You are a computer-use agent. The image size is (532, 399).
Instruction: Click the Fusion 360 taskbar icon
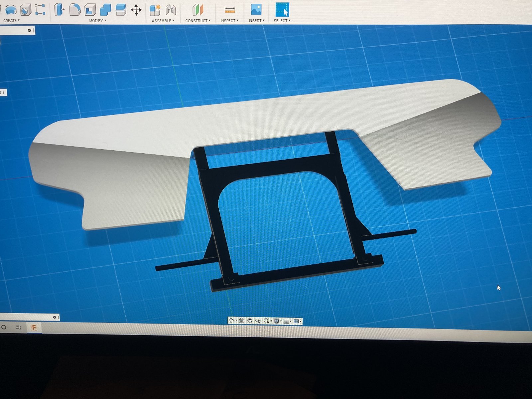(x=34, y=328)
